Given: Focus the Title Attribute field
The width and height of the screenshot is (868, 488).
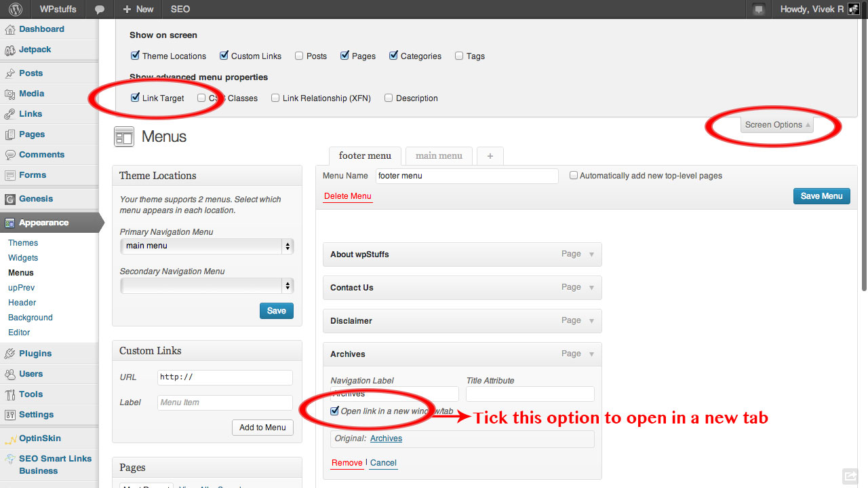Looking at the screenshot, I should tap(530, 394).
